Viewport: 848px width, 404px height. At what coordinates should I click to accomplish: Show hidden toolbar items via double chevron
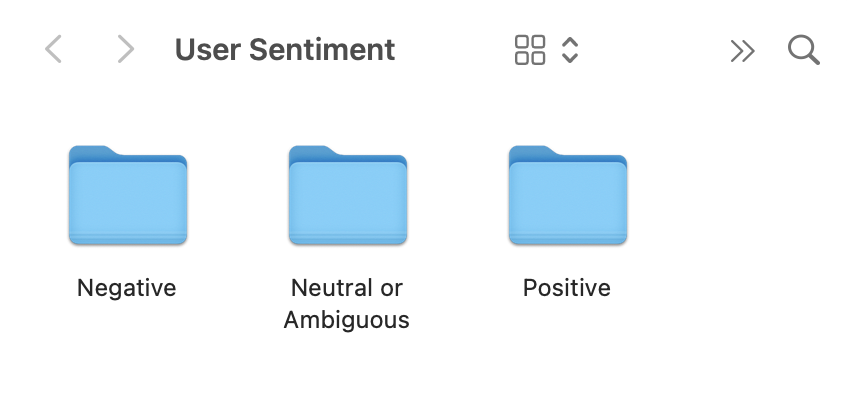coord(742,50)
